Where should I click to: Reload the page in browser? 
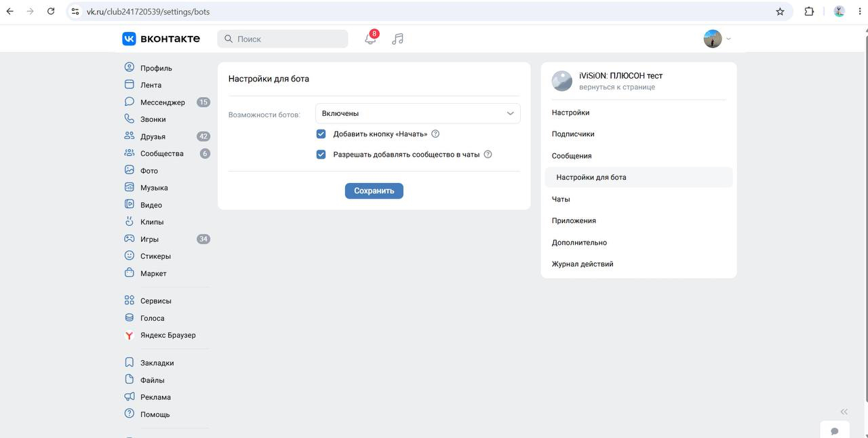(51, 12)
